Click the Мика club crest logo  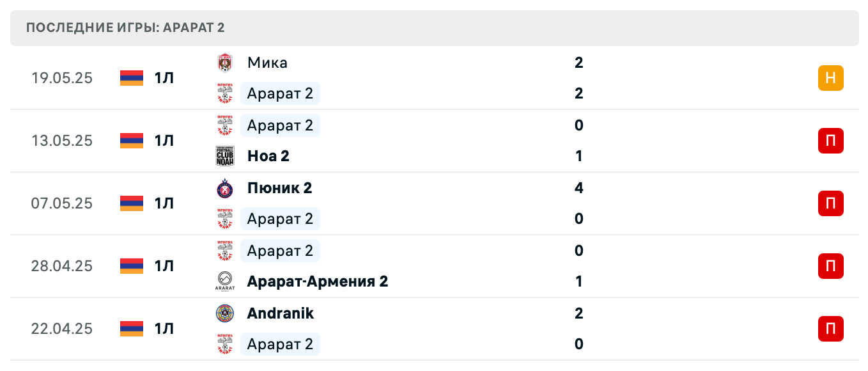(225, 63)
